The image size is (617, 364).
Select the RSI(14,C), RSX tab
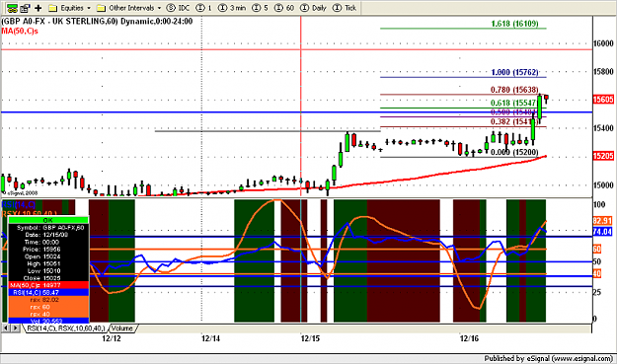coord(65,328)
